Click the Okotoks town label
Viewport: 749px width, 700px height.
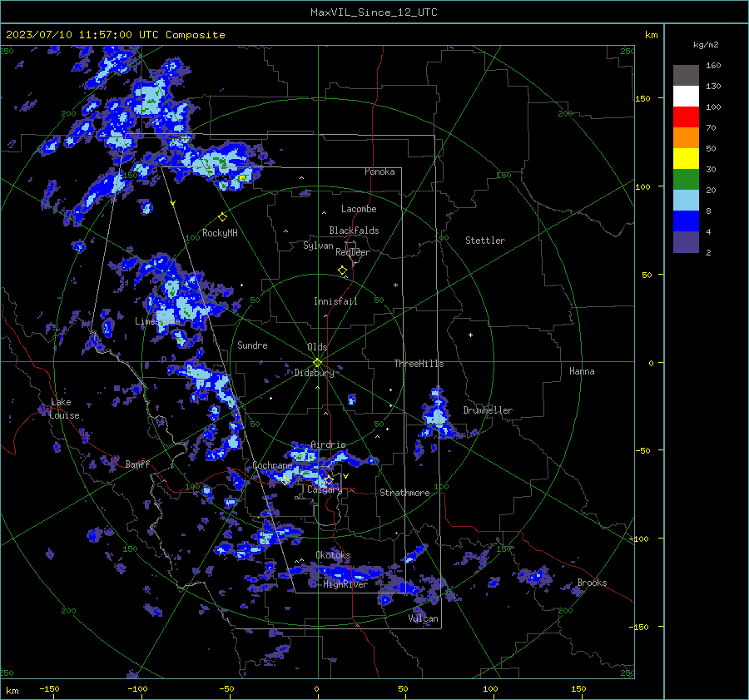click(x=333, y=555)
